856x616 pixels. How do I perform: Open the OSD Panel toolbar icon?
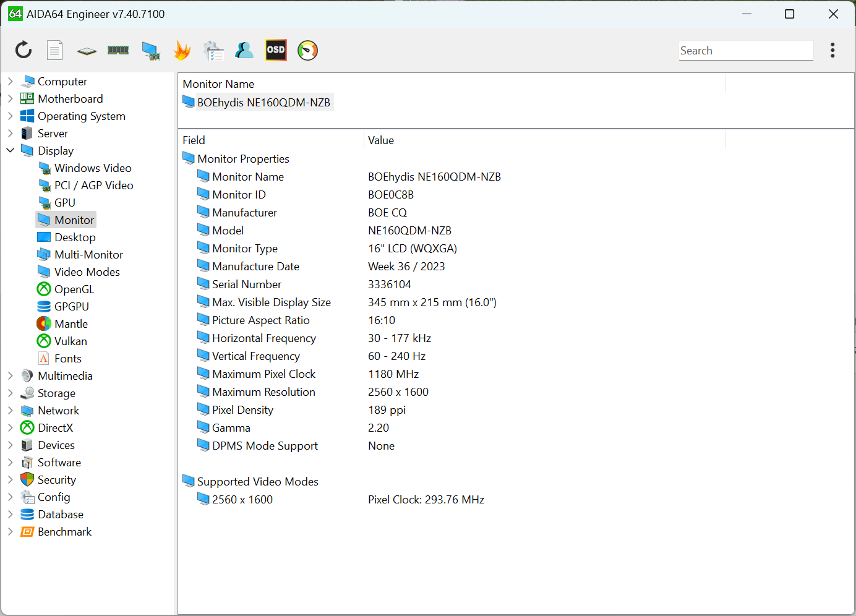point(275,50)
